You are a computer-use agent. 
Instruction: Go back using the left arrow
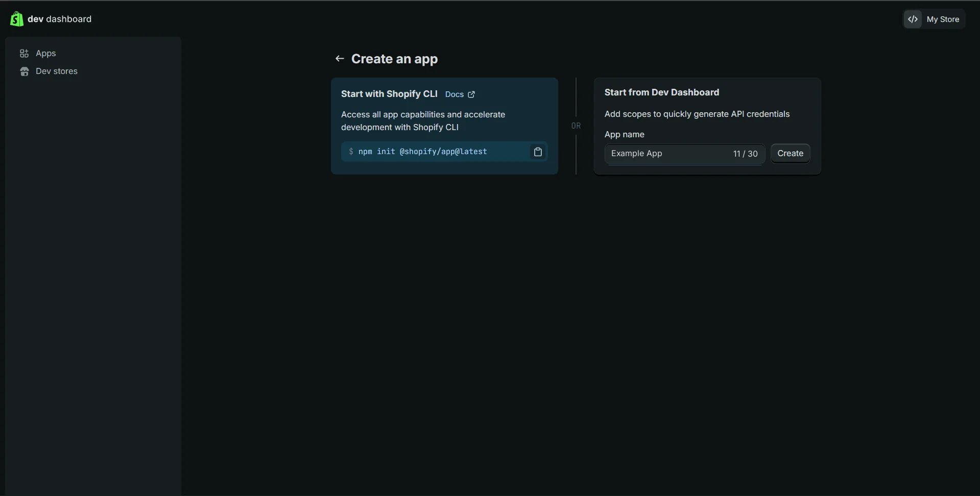340,59
